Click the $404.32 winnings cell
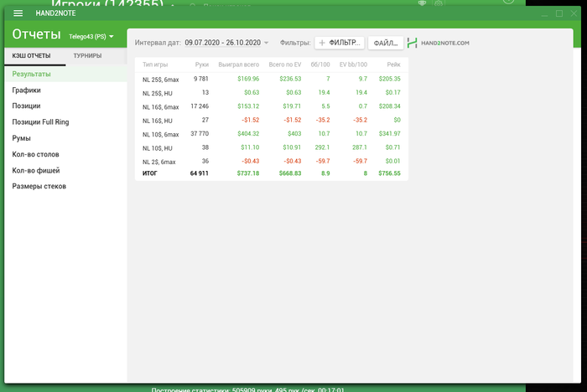The width and height of the screenshot is (587, 392). click(x=248, y=133)
